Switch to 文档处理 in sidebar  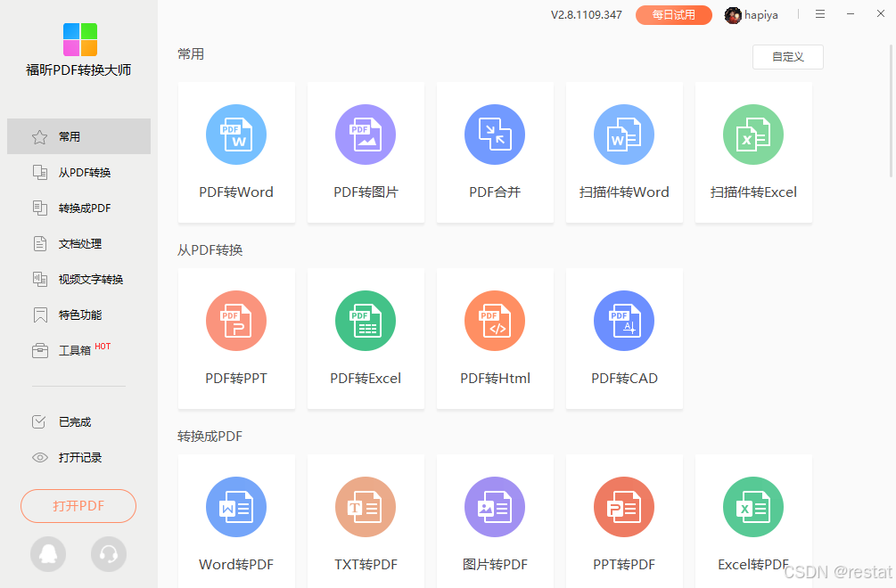pyautogui.click(x=78, y=244)
